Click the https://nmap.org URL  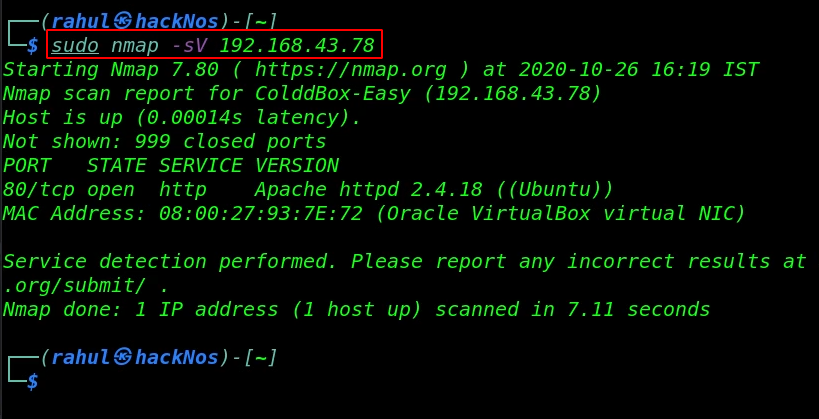(350, 70)
